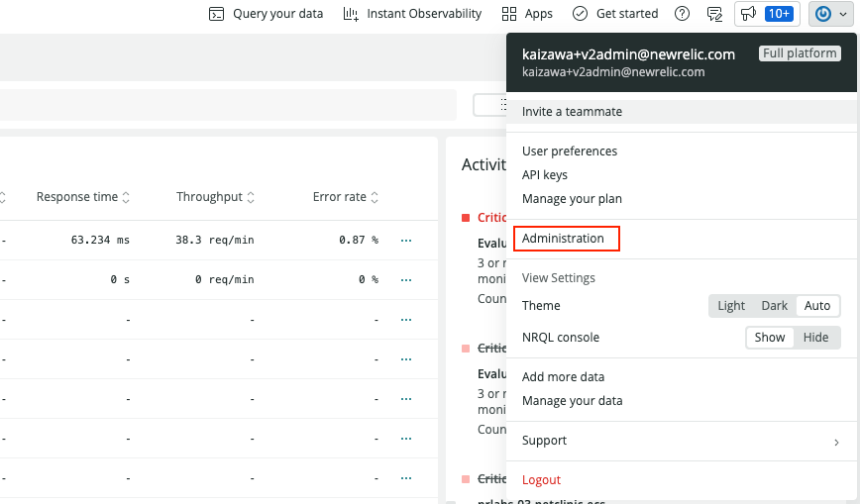Expand the Support submenu arrow
Viewport: 860px width, 504px height.
coord(836,442)
